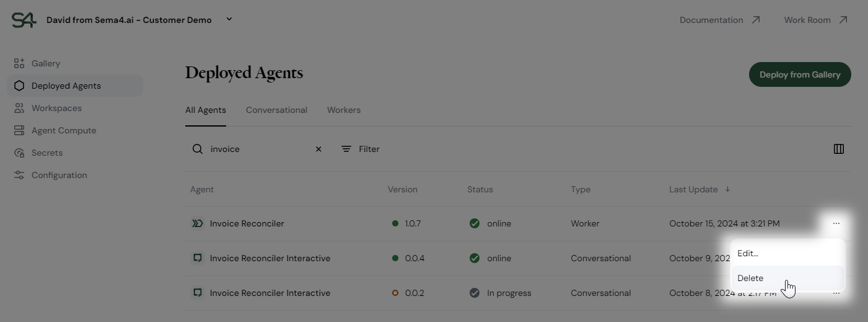Click the Sema4 logo
Viewport: 868px width, 322px height.
24,20
